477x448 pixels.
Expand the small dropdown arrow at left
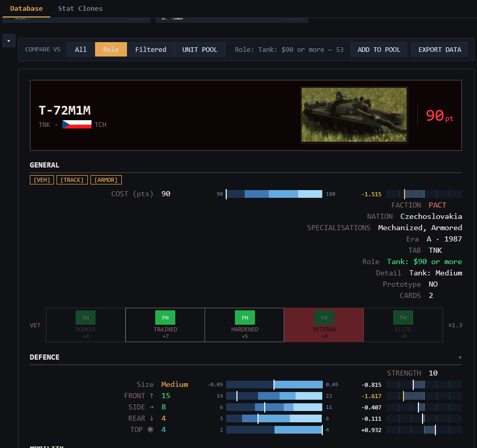tap(9, 41)
